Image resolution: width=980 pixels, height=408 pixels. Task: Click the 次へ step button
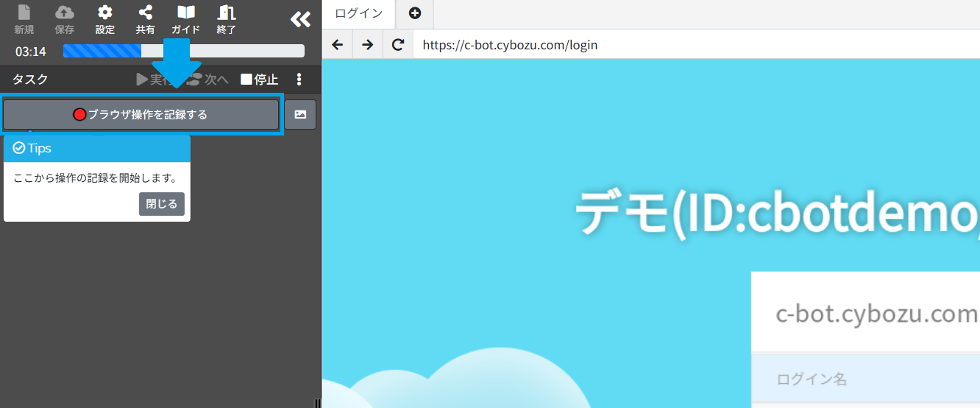pyautogui.click(x=207, y=80)
